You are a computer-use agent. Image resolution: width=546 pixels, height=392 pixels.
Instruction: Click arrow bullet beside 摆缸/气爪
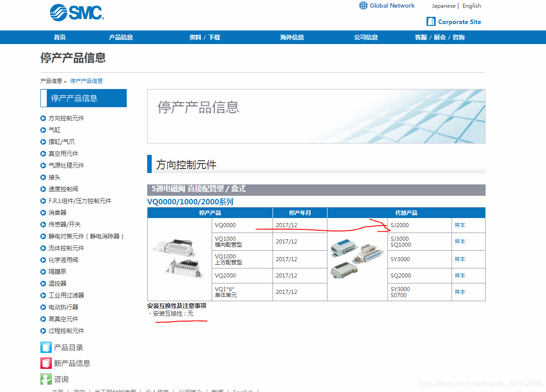coord(43,142)
